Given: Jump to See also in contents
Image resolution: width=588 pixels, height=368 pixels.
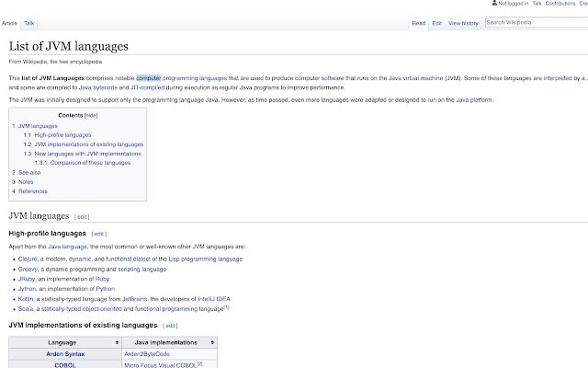Looking at the screenshot, I should (x=29, y=173).
